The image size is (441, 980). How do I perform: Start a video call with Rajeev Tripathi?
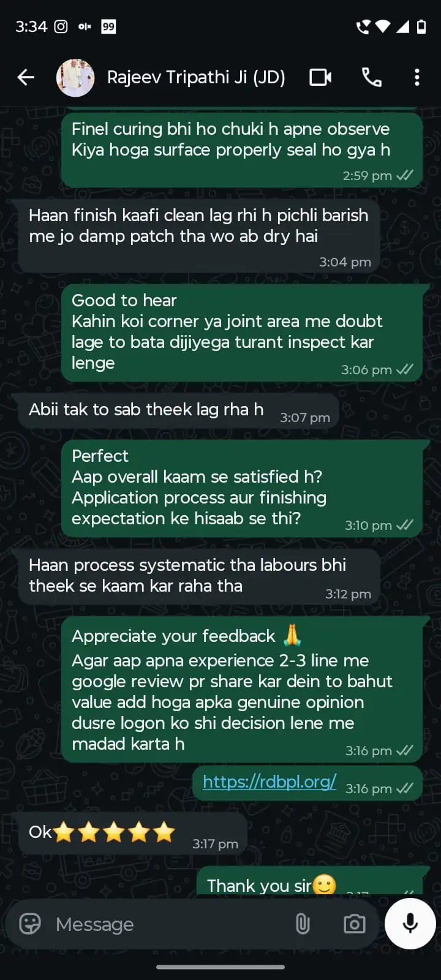click(320, 77)
